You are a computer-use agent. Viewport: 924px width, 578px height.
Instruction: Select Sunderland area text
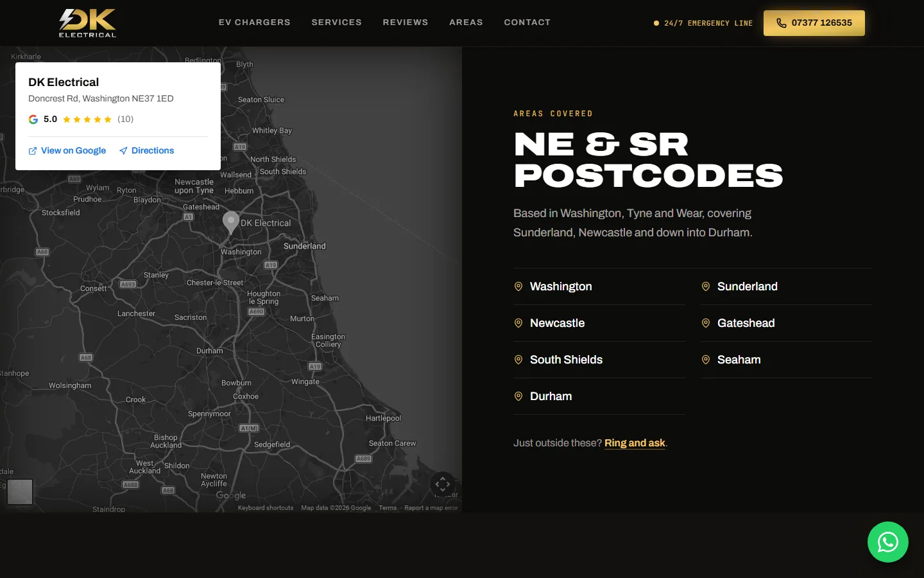(x=748, y=286)
